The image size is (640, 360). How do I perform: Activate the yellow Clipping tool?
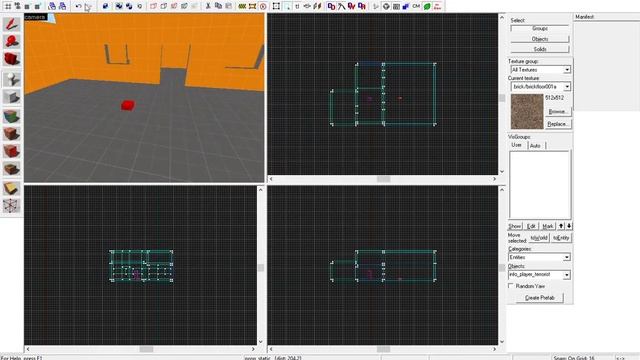(11, 188)
